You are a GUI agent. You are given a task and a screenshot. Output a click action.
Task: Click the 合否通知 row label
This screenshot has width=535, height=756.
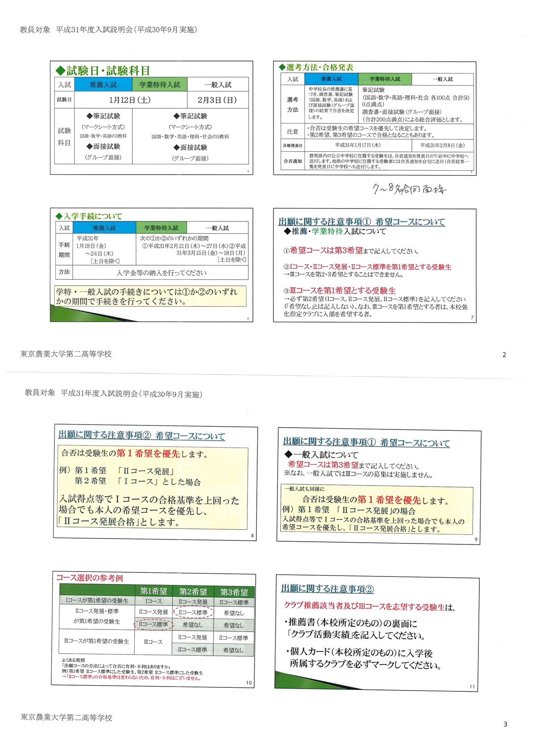[x=292, y=161]
